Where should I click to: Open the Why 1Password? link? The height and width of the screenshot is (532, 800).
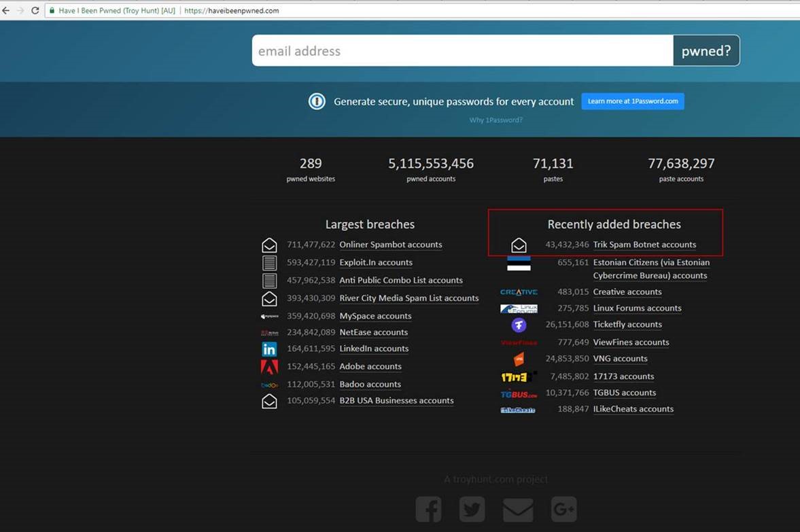[x=496, y=120]
